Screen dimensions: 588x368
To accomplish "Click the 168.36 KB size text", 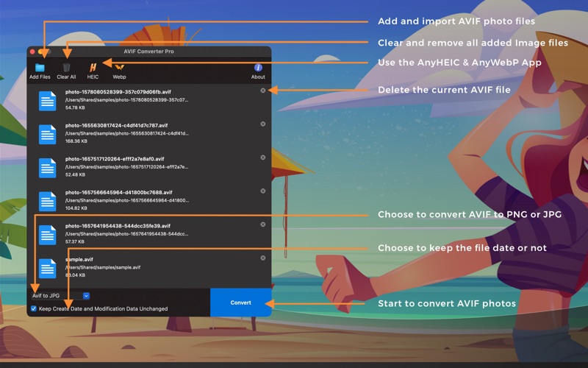I will click(76, 141).
